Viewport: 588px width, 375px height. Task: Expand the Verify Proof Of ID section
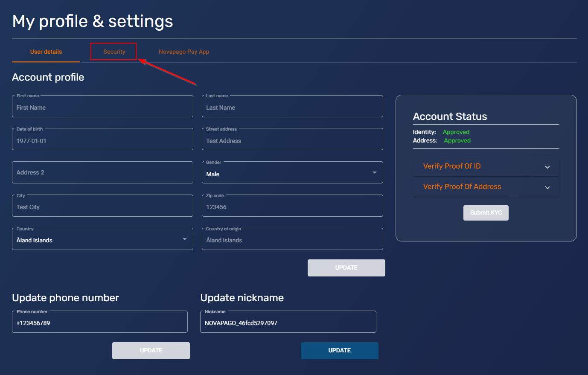point(486,166)
